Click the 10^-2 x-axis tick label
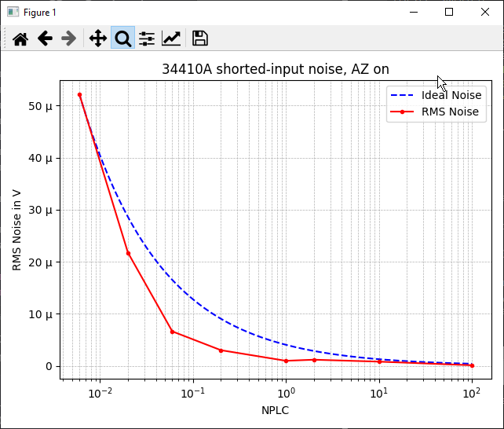The image size is (504, 429). (100, 393)
